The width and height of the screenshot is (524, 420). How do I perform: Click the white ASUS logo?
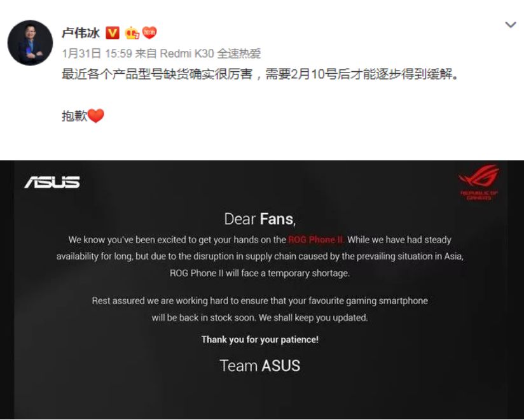point(52,182)
